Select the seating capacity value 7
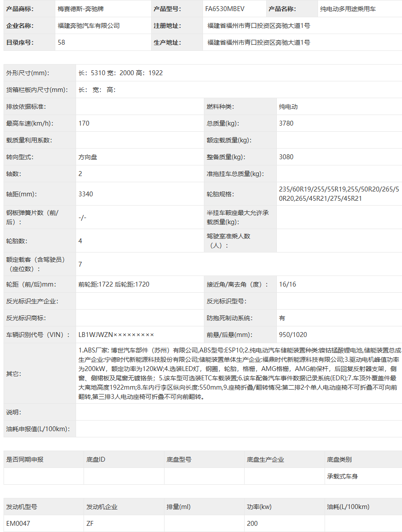Screen dimensions: 402x532 [80, 264]
